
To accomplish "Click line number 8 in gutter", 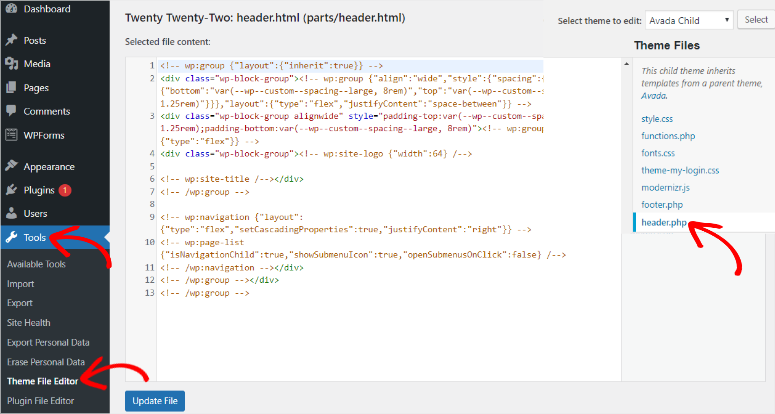I will click(152, 204).
